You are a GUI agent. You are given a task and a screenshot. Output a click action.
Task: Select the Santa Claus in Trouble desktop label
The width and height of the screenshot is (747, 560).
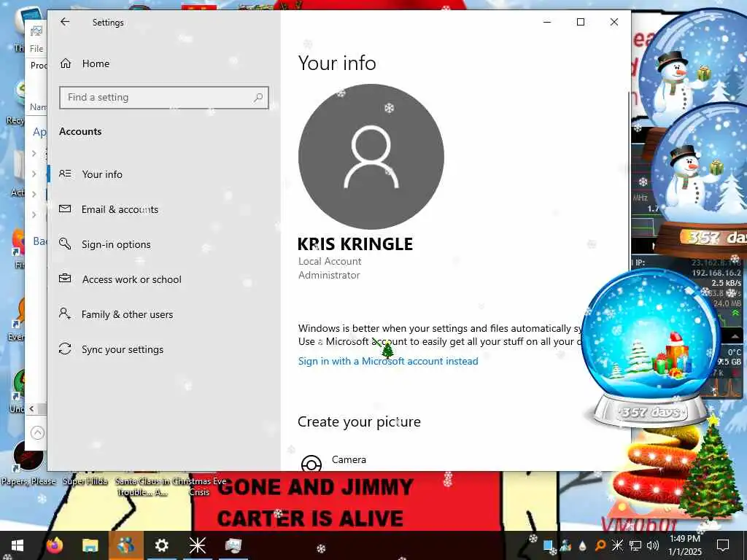point(142,486)
